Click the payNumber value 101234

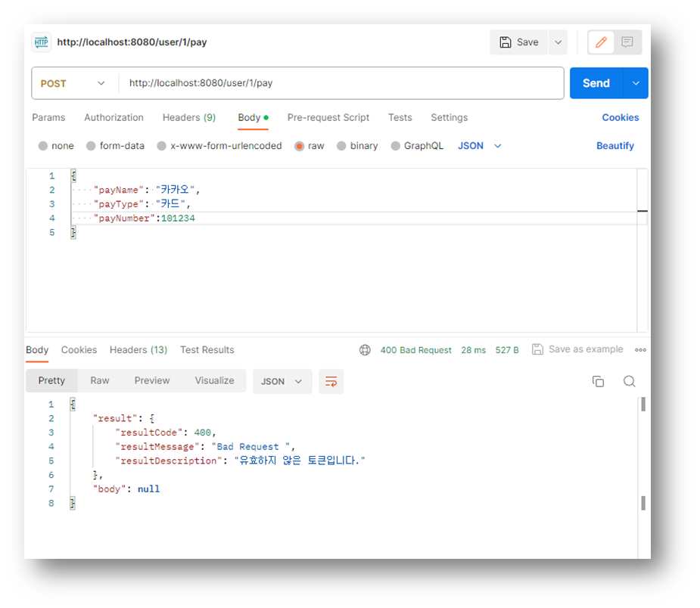point(178,219)
